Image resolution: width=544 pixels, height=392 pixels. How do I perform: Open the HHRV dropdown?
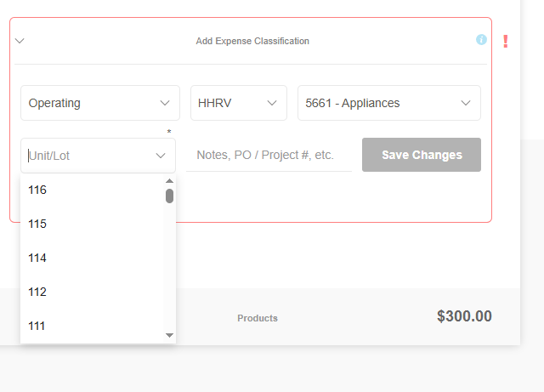237,103
